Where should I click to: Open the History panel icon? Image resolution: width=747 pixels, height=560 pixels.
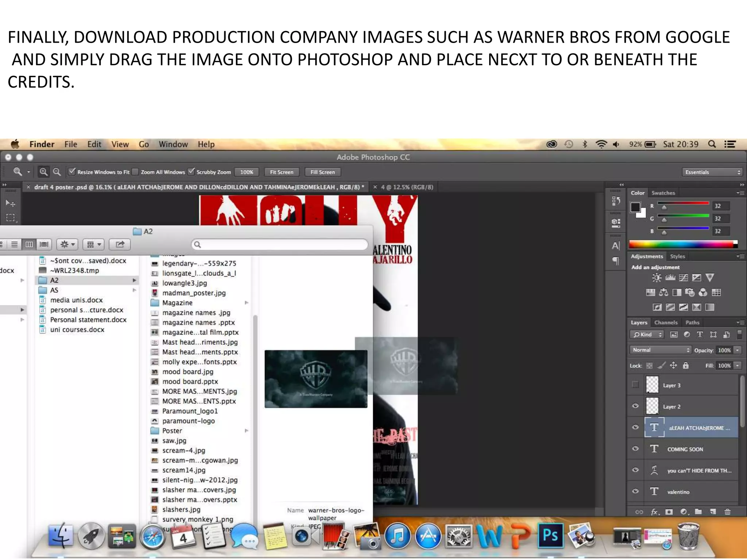point(616,201)
